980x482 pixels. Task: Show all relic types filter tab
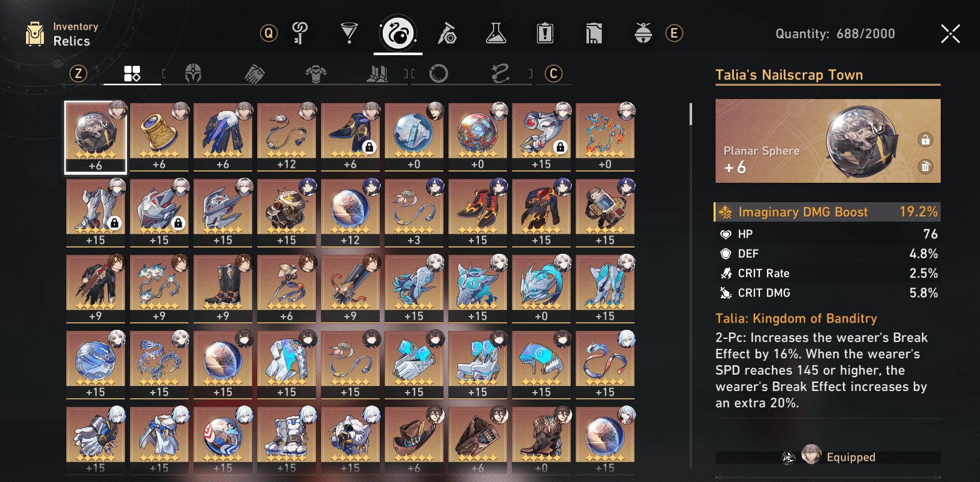tap(132, 74)
